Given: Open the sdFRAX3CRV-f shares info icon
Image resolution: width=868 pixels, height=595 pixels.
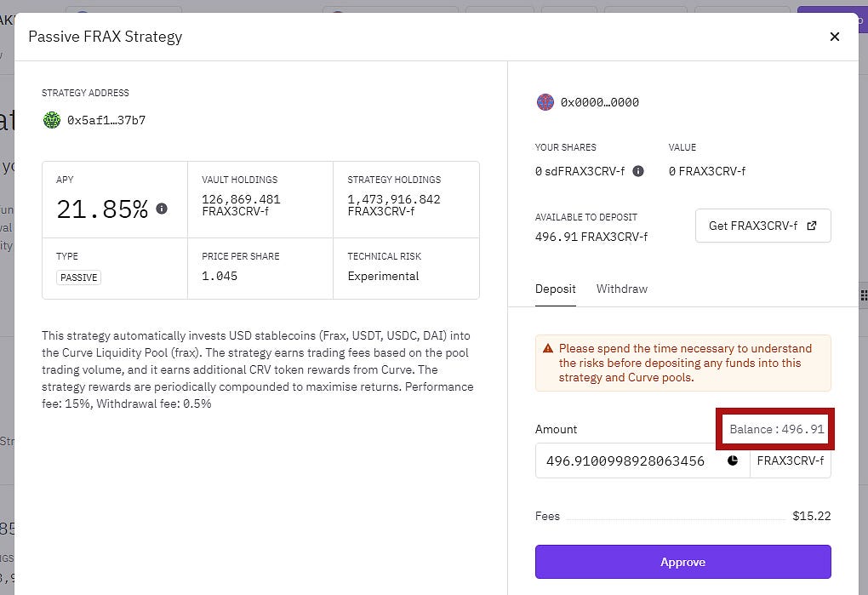Looking at the screenshot, I should (x=638, y=171).
